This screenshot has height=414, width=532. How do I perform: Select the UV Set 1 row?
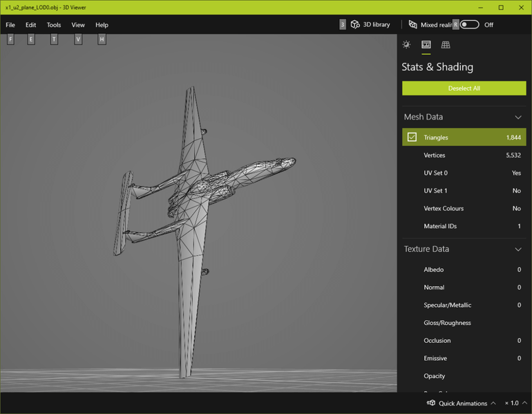tap(464, 191)
